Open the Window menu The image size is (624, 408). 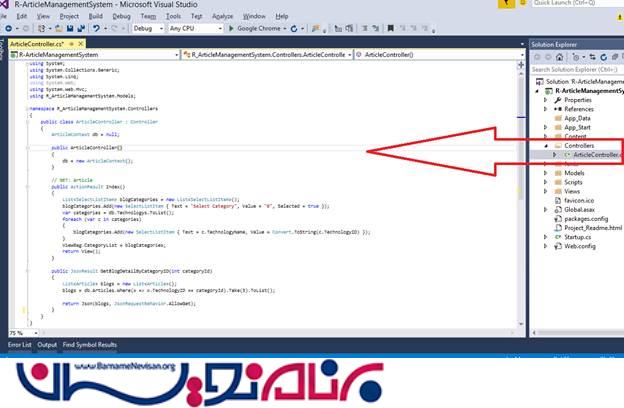[254, 16]
